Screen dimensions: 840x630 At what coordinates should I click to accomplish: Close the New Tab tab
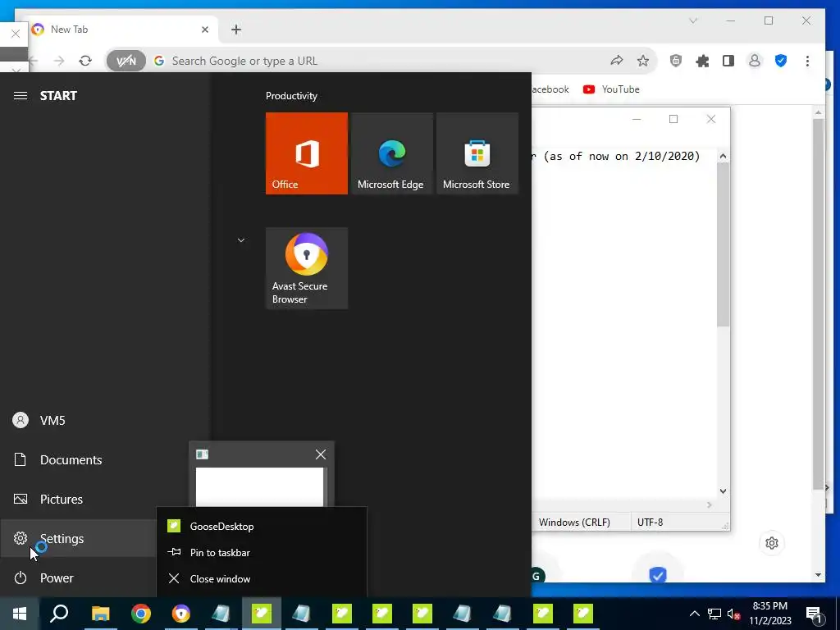[204, 30]
